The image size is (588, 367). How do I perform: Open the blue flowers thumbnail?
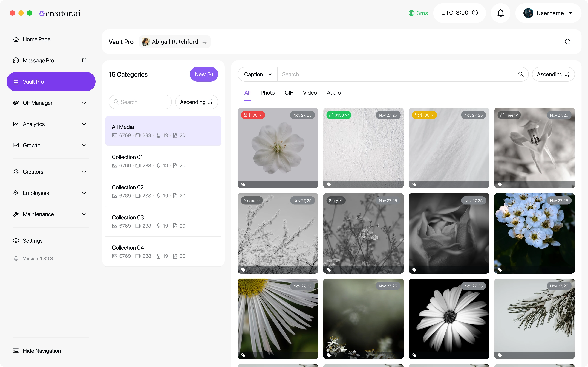coord(534,233)
